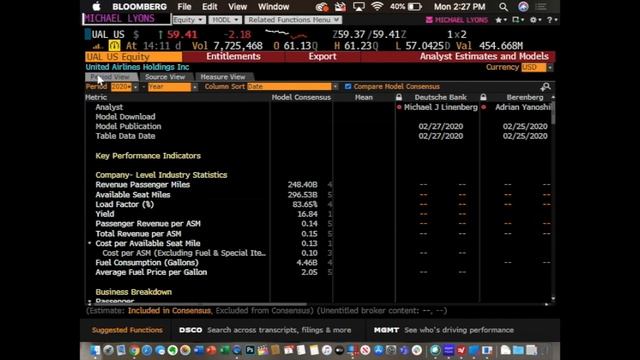Open the settings gear menu
640x360 pixels.
[535, 20]
